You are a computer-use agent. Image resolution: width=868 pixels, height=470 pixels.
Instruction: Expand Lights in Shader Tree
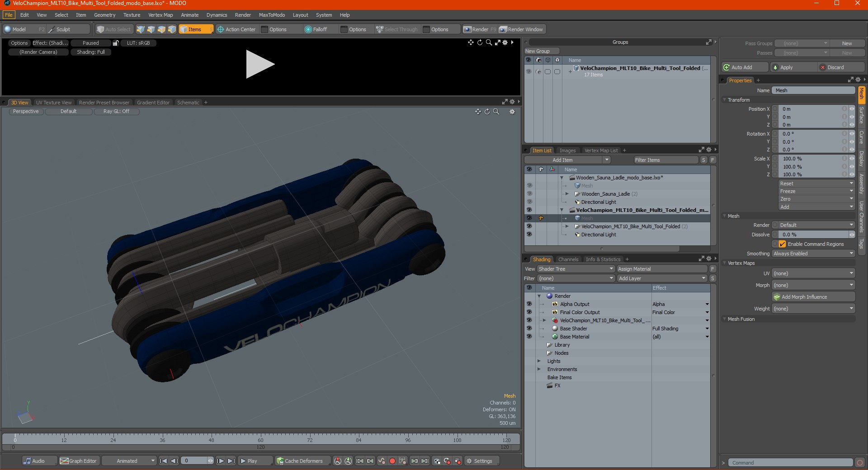pyautogui.click(x=539, y=361)
